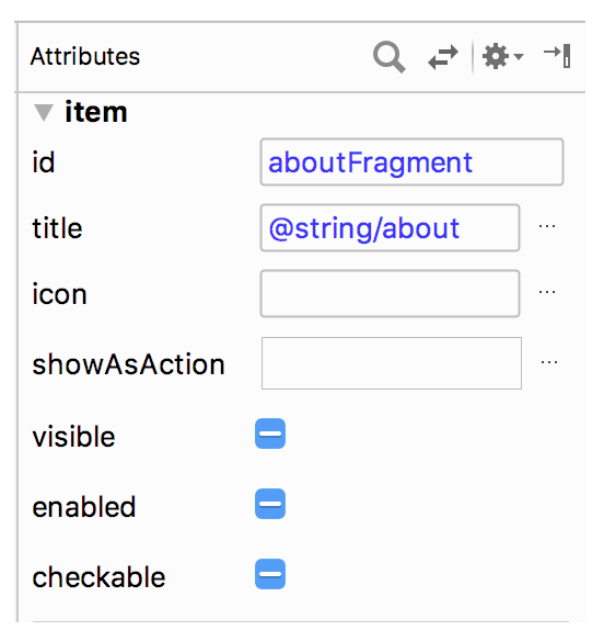612x640 pixels.
Task: Click the title field @string/about
Action: click(x=390, y=228)
